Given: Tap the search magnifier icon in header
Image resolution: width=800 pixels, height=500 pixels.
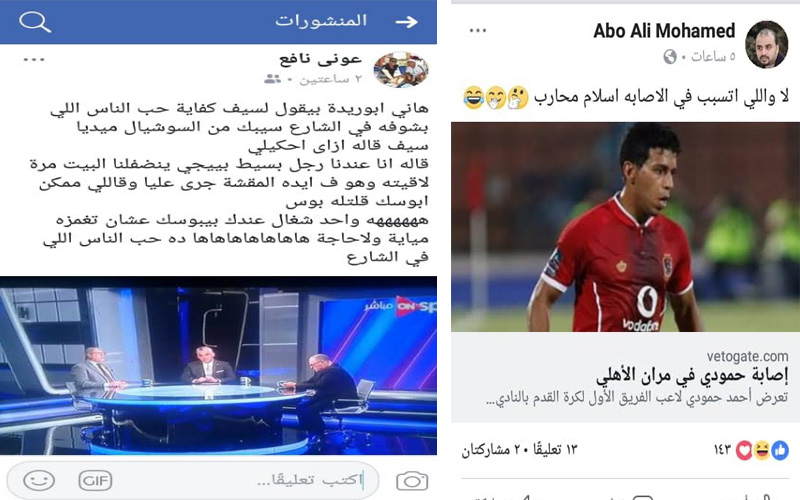Looking at the screenshot, I should (x=35, y=21).
